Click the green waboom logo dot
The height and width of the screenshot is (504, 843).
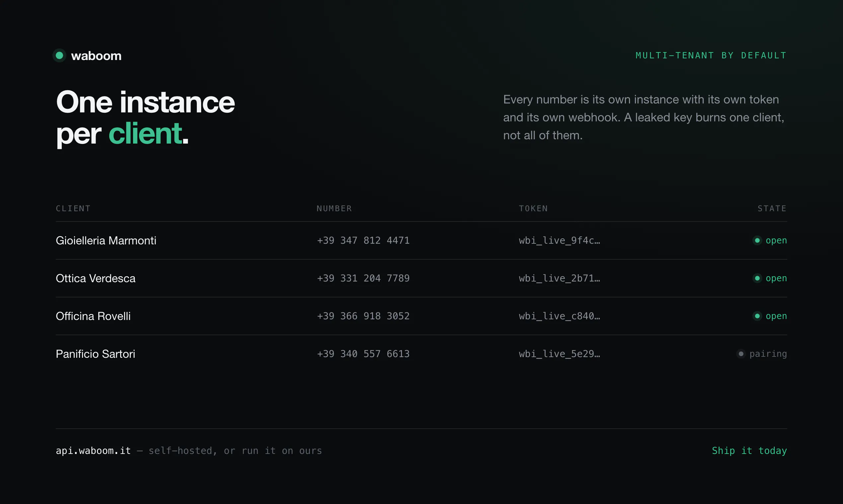click(59, 55)
